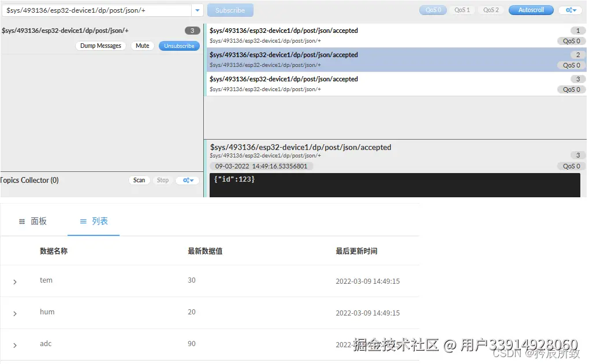Click the hum row update time 2022-03-09 14:49:15
The width and height of the screenshot is (589, 364).
point(368,313)
